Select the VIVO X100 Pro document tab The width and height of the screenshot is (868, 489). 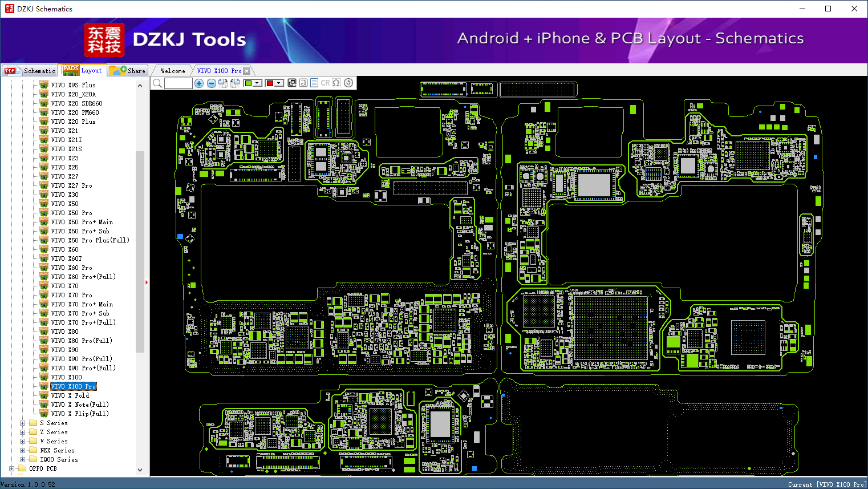pyautogui.click(x=220, y=71)
